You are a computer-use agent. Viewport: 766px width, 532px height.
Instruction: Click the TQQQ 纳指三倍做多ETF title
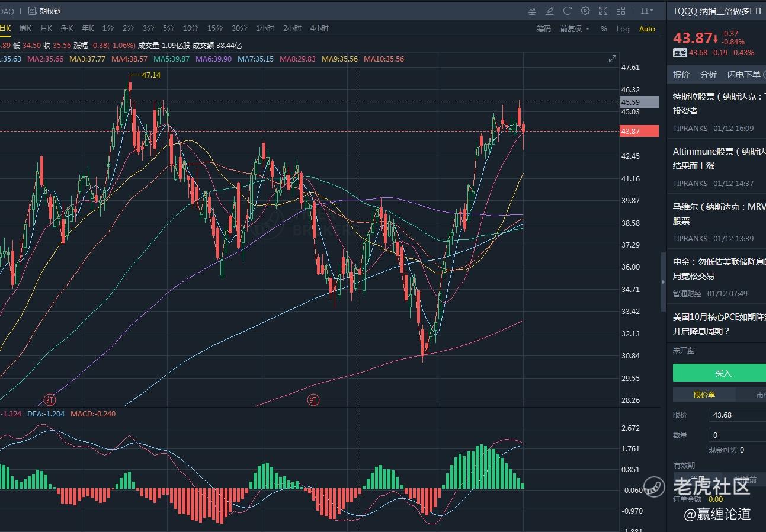coord(718,11)
